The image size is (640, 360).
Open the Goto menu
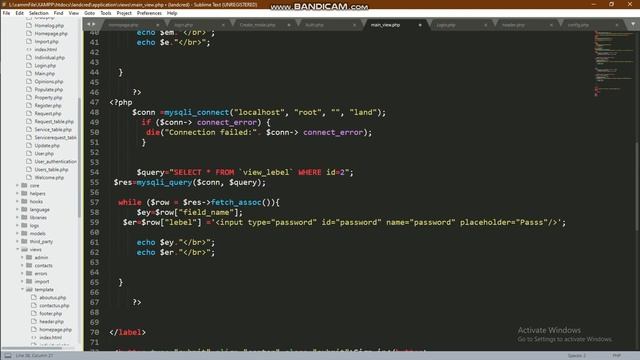(89, 13)
